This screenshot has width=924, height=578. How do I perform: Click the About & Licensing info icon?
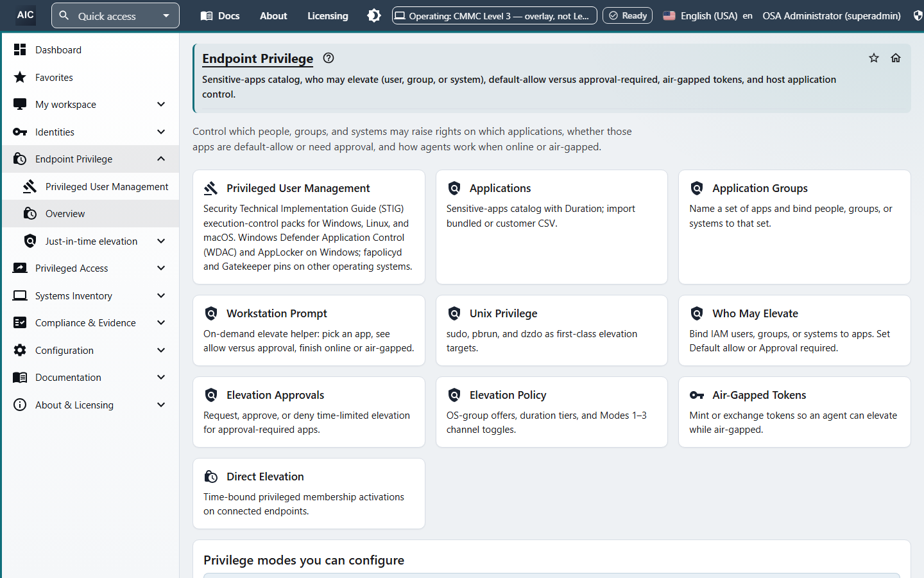(x=20, y=405)
